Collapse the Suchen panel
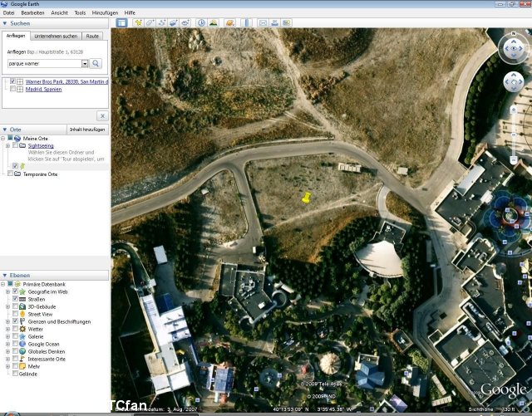This screenshot has height=416, width=532. (x=5, y=23)
